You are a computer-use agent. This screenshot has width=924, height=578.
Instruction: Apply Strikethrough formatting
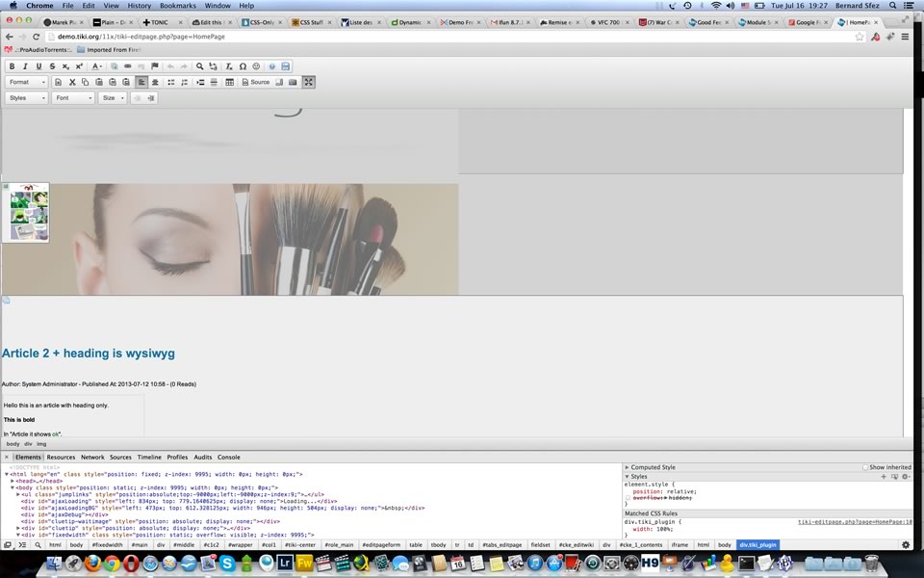[x=52, y=66]
